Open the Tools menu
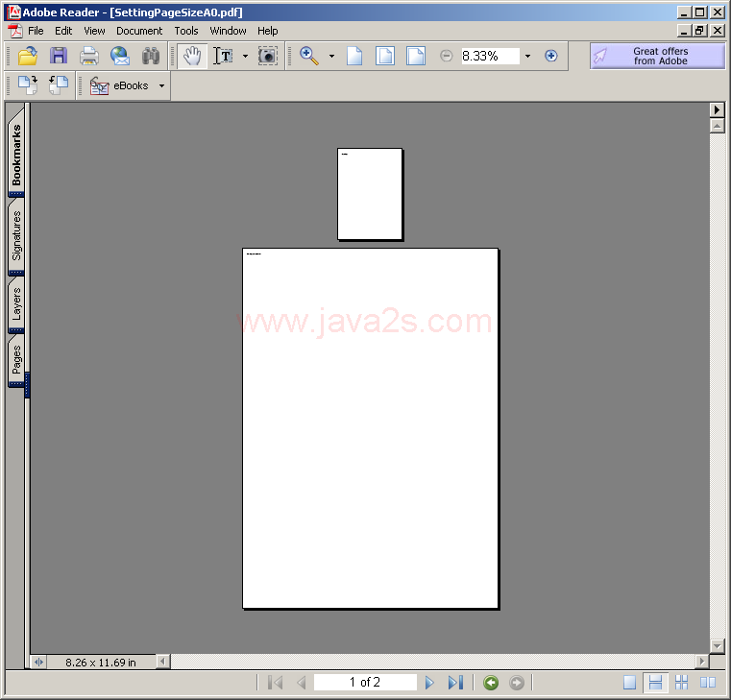 pyautogui.click(x=186, y=31)
